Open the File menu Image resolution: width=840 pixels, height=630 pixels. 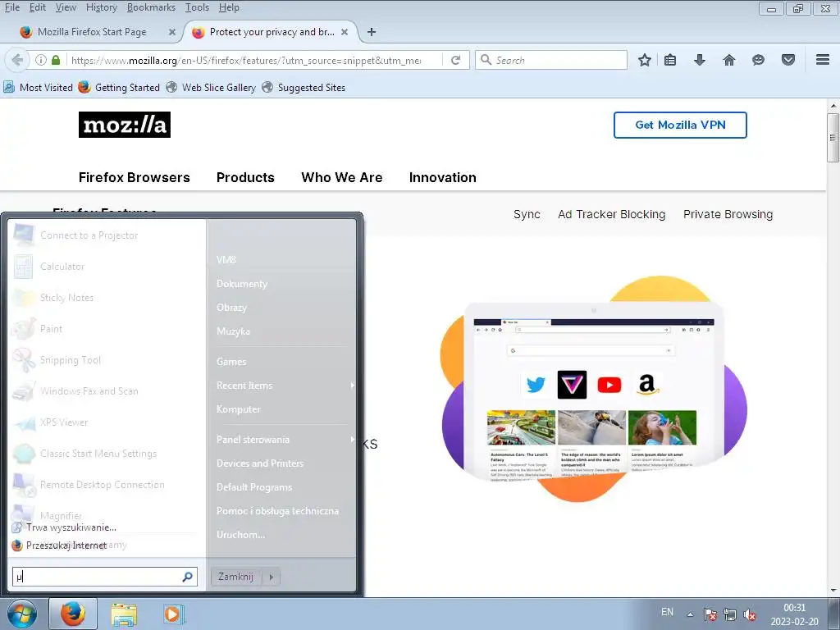(11, 7)
